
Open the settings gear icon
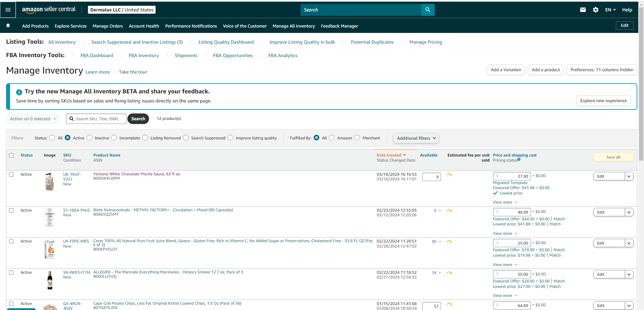596,10
